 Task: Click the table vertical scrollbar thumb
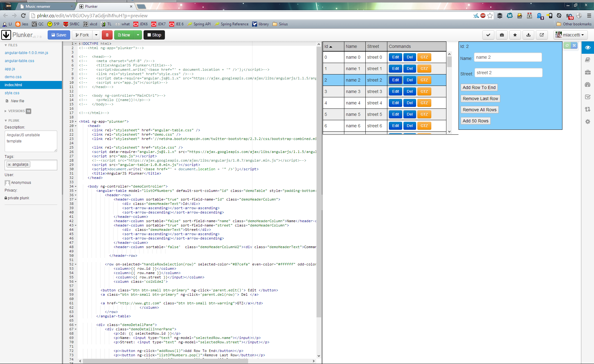click(449, 61)
